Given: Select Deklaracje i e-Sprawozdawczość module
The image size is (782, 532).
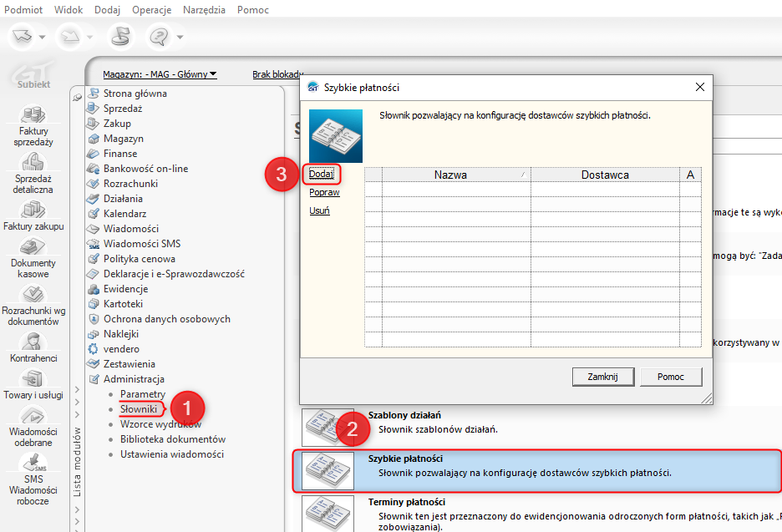Looking at the screenshot, I should [174, 274].
